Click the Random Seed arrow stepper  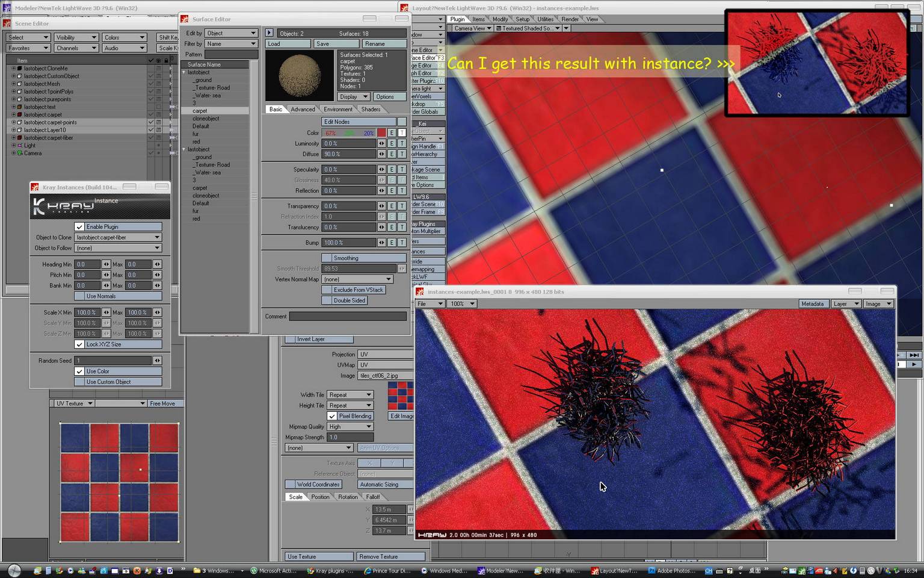coord(157,361)
